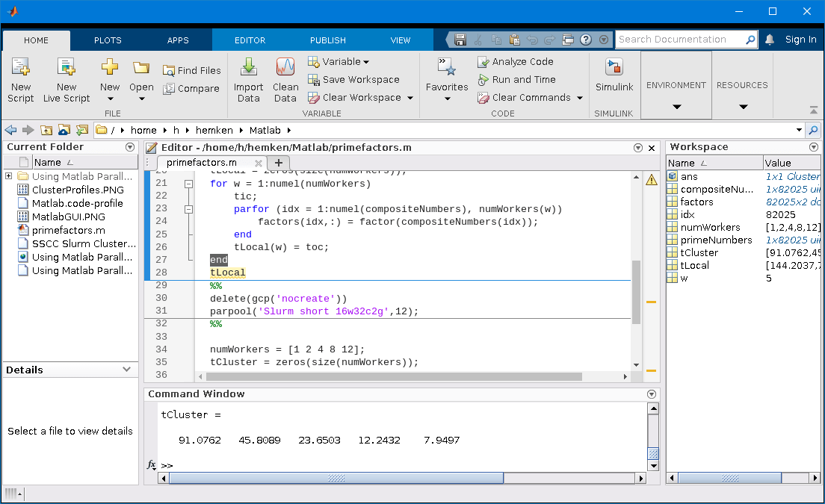The height and width of the screenshot is (504, 825).
Task: Open the Favorites tool
Action: (x=446, y=80)
